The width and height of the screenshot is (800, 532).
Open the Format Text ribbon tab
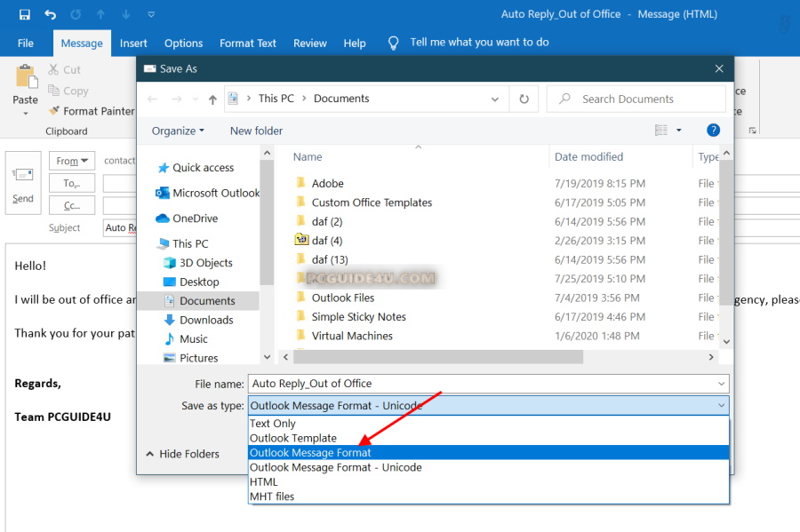pos(248,43)
